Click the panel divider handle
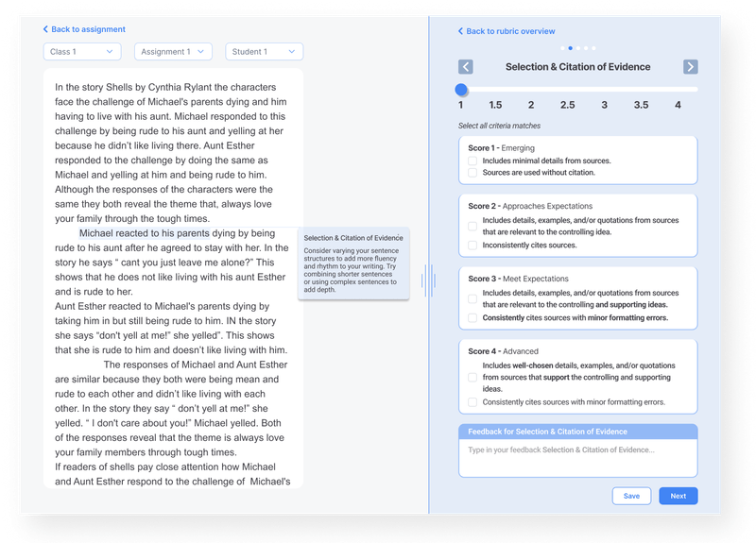Screen dimensions: 756x543 tap(429, 280)
